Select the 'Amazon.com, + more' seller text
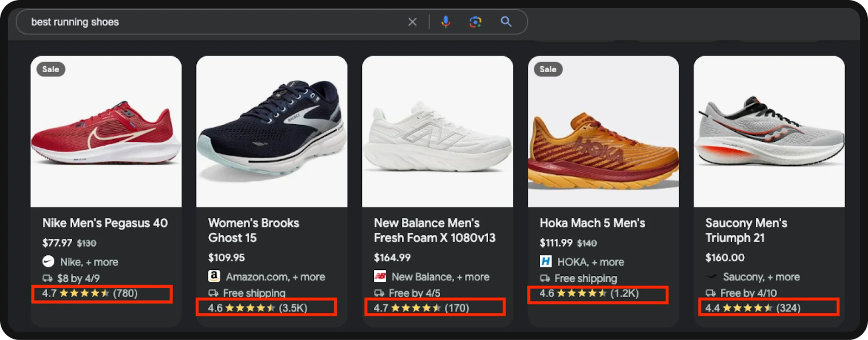Viewport: 868px width, 340px height. pyautogui.click(x=276, y=276)
